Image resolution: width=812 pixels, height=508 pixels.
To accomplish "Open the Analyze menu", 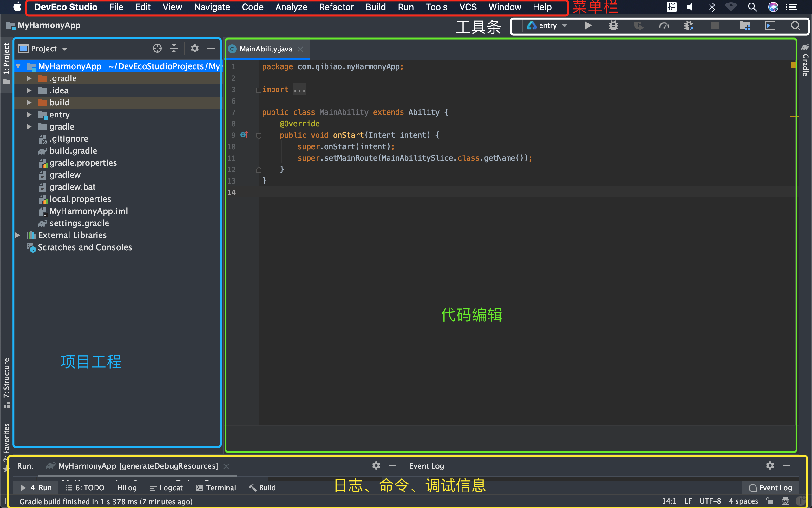I will (x=291, y=7).
